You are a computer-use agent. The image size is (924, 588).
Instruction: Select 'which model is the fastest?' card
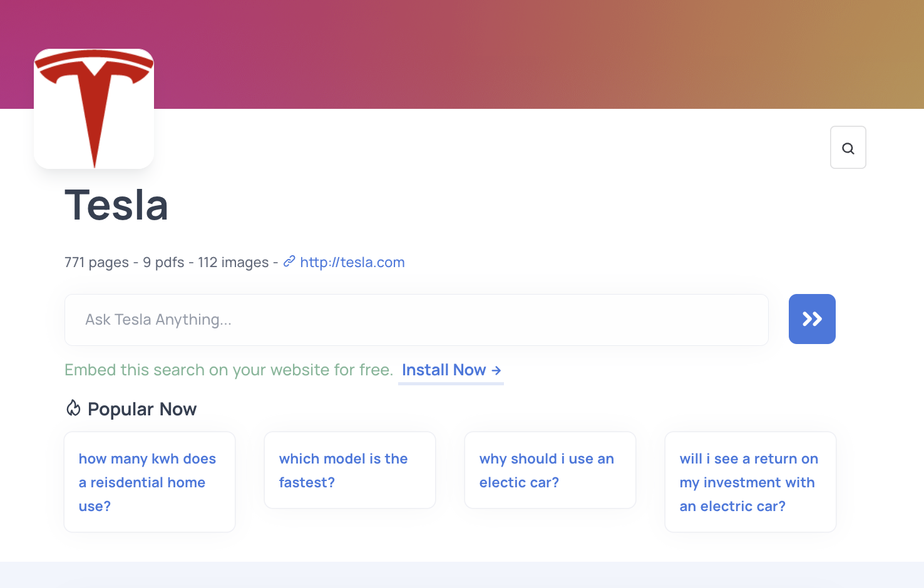coord(350,470)
